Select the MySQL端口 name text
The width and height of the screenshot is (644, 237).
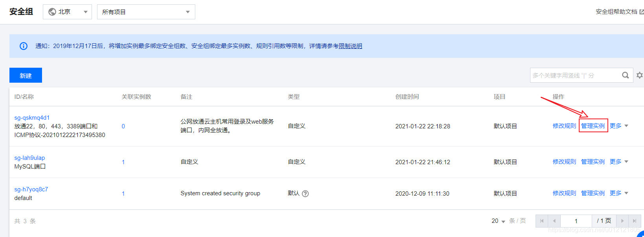(30, 167)
